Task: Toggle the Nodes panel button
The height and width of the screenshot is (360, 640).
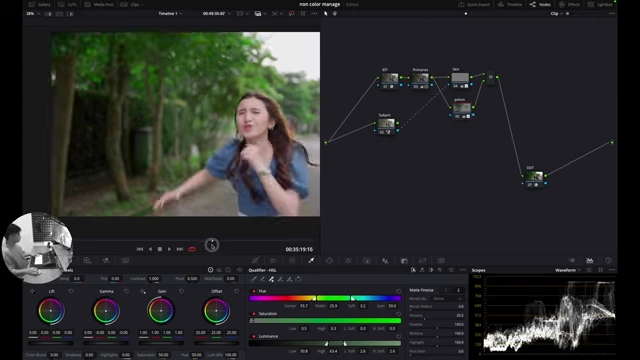Action: point(540,4)
